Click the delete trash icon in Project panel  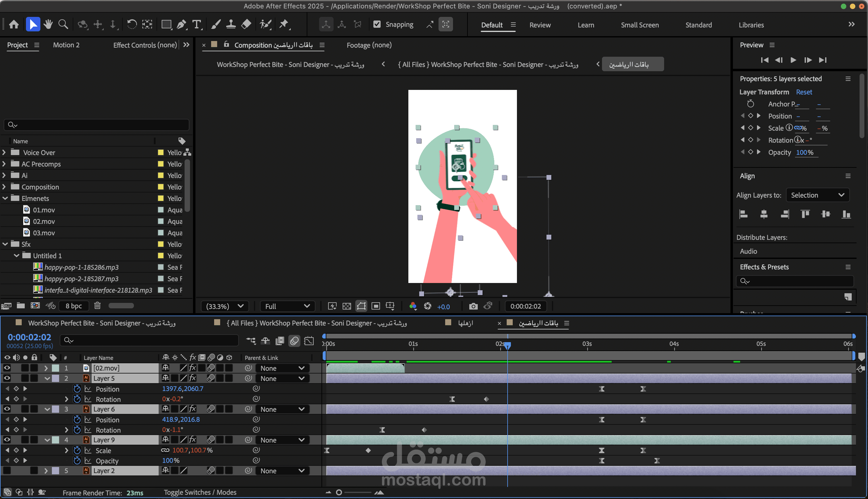pos(97,306)
